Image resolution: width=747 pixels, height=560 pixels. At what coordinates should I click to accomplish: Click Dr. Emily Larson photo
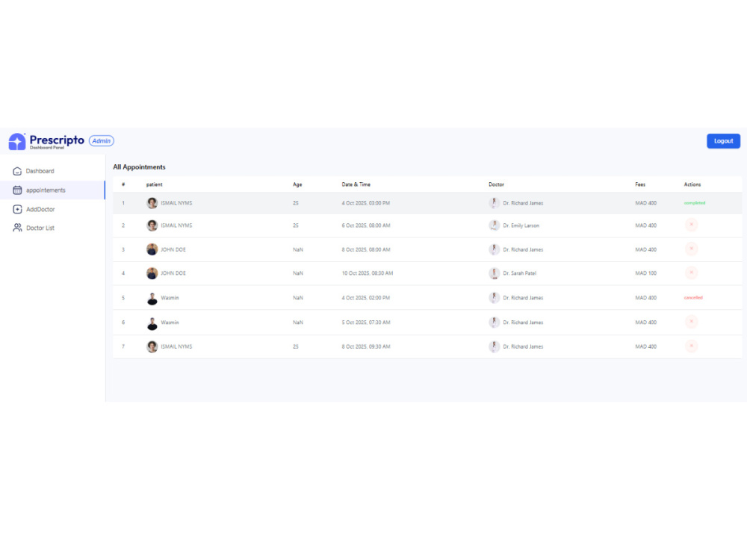(494, 225)
